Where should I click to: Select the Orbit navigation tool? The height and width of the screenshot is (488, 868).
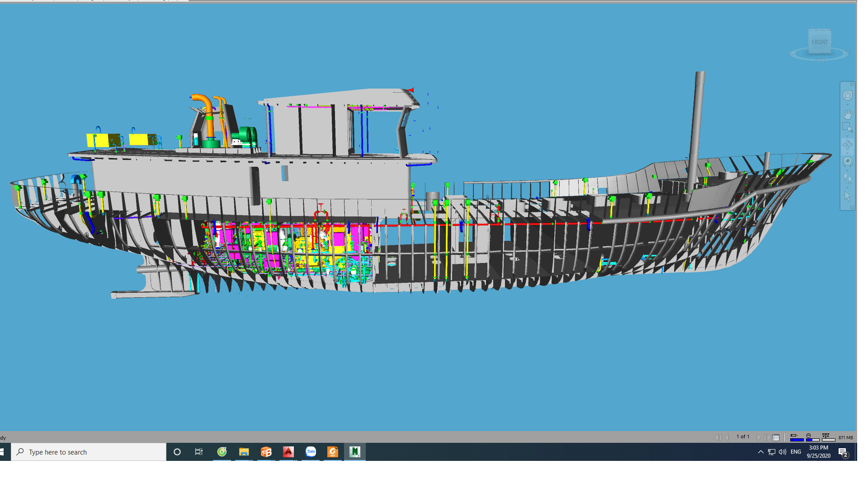(x=847, y=145)
